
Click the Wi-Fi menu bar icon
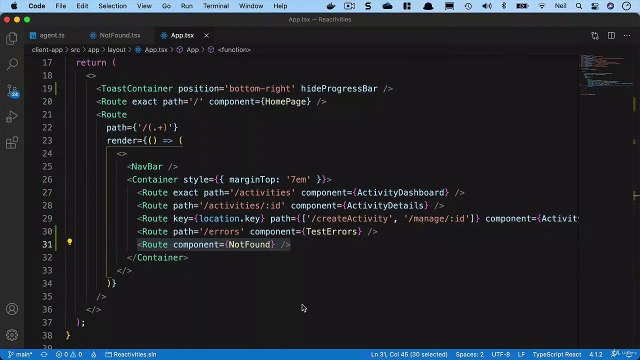(x=542, y=6)
